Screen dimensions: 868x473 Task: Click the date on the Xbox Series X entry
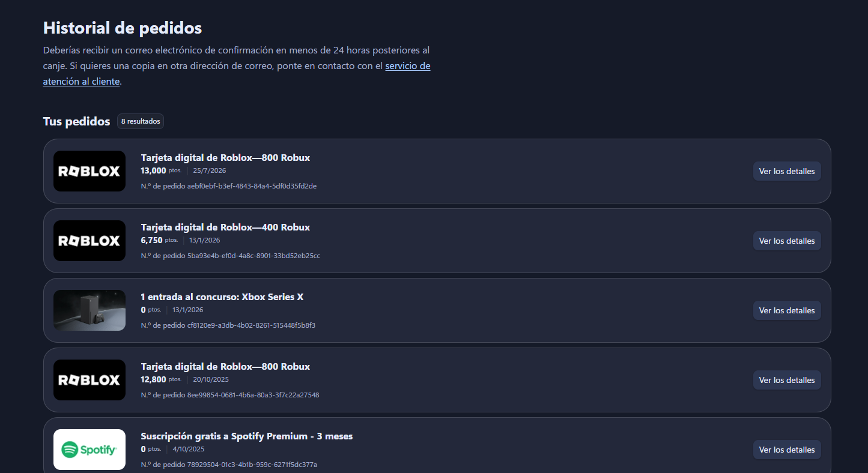pyautogui.click(x=188, y=310)
